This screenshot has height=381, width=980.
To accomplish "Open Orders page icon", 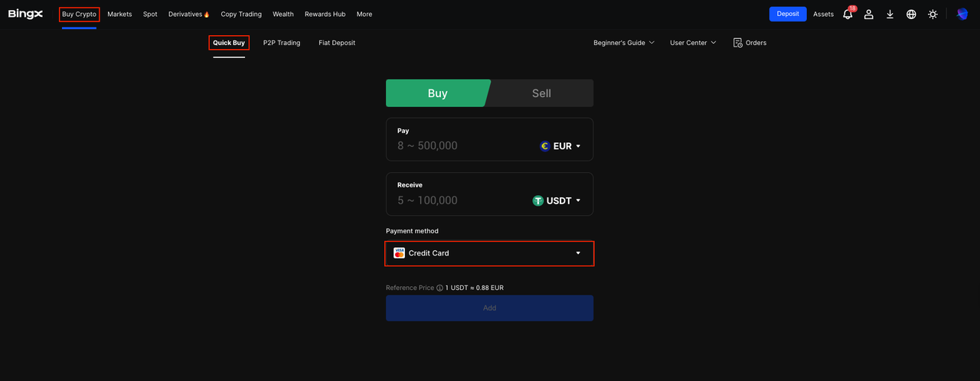I will (x=738, y=43).
